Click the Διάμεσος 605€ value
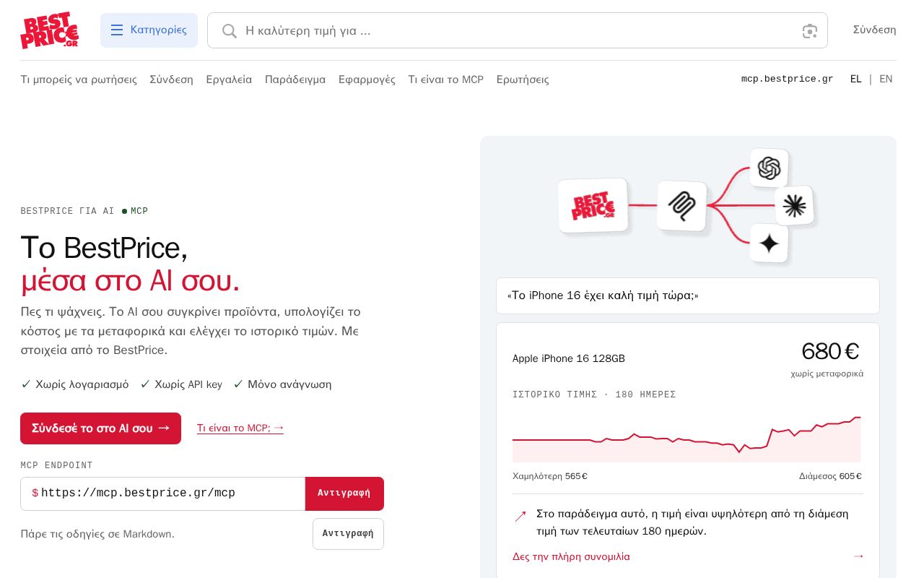This screenshot has width=924, height=578. (x=830, y=476)
